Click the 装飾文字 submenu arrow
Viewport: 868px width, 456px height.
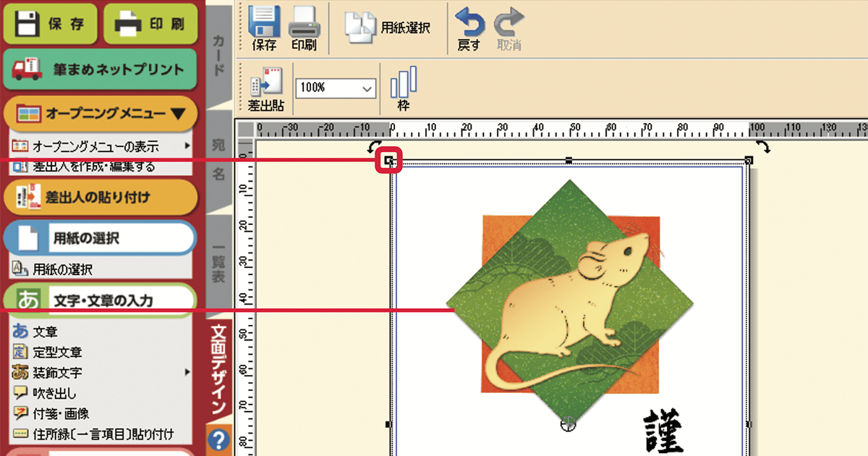(x=187, y=373)
